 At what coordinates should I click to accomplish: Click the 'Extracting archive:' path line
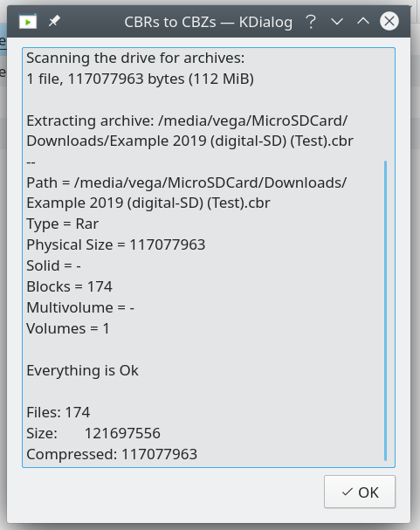(189, 131)
